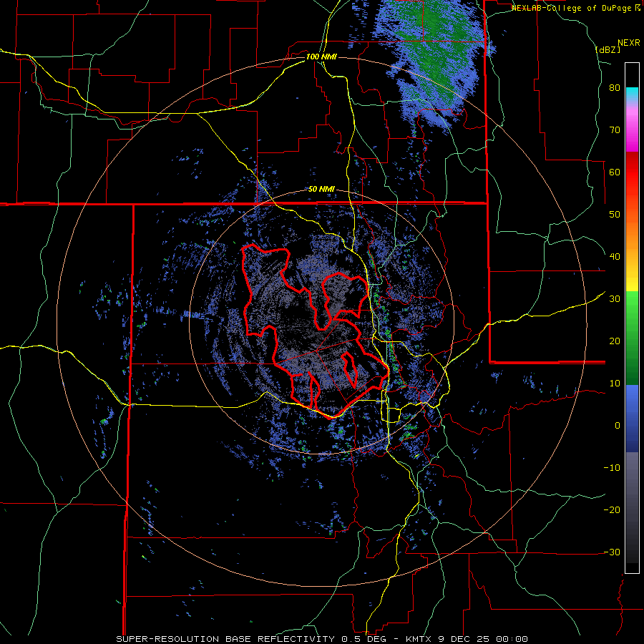Click the 100 NMI range ring label
This screenshot has width=644, height=644.
pos(321,57)
